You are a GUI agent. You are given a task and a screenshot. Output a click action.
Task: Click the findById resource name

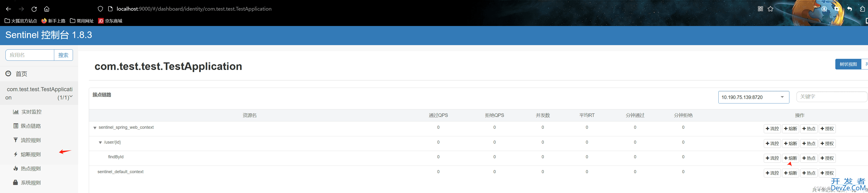[116, 157]
